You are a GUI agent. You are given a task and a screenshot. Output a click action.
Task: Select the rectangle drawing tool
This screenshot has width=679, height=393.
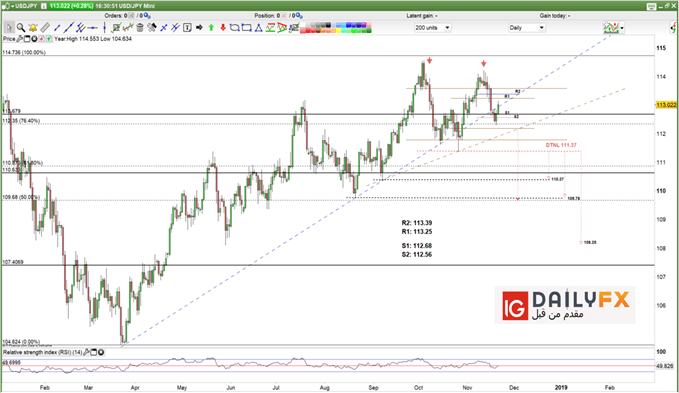tap(246, 28)
